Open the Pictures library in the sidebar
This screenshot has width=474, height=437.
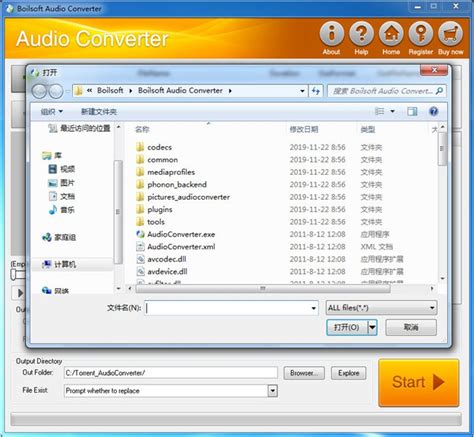62,183
